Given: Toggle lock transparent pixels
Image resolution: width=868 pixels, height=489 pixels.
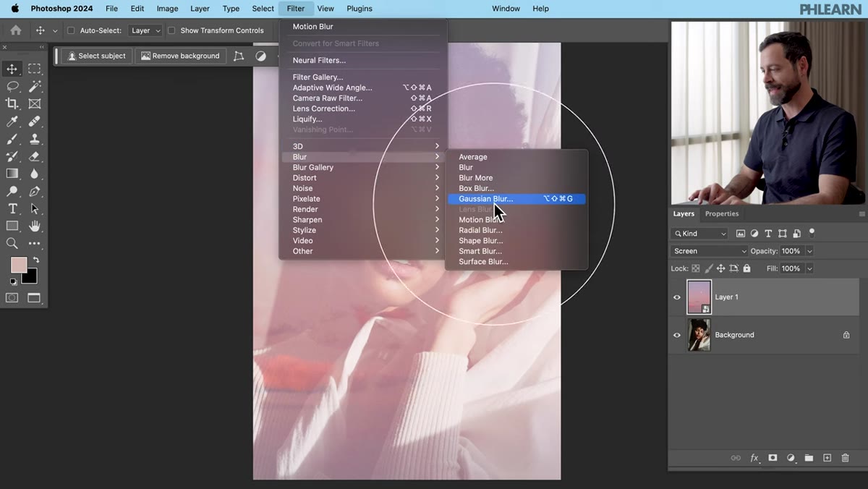Looking at the screenshot, I should pos(696,268).
